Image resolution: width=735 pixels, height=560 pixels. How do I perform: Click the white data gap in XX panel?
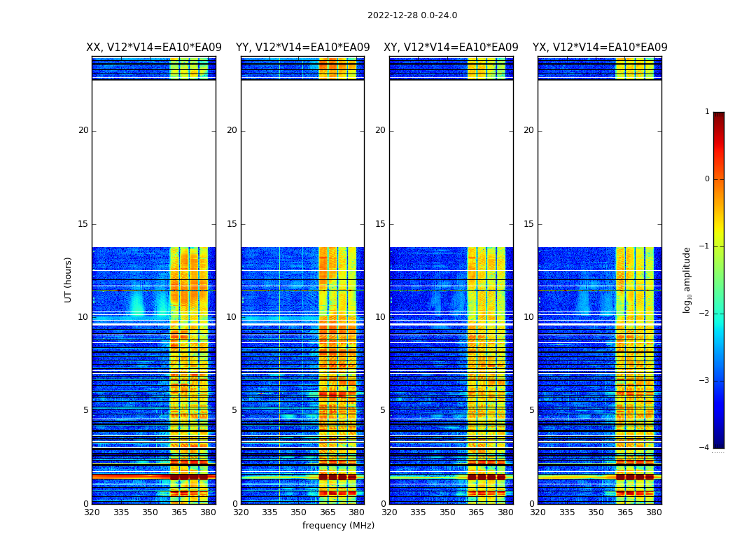[x=153, y=163]
